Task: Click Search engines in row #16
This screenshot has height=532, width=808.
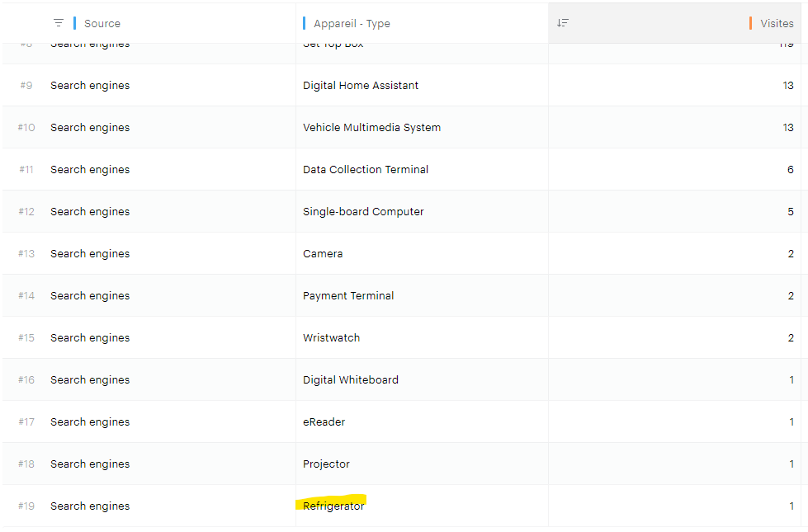Action: coord(90,380)
